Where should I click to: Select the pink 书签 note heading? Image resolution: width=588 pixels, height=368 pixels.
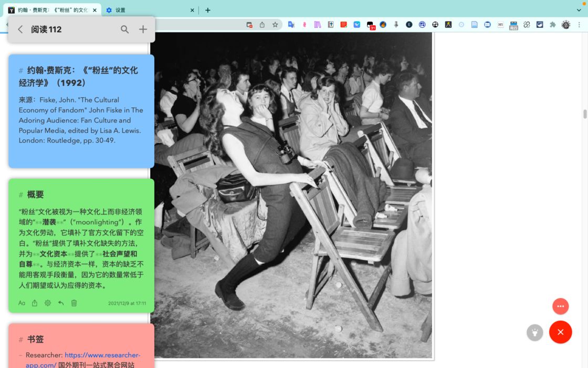pyautogui.click(x=35, y=340)
